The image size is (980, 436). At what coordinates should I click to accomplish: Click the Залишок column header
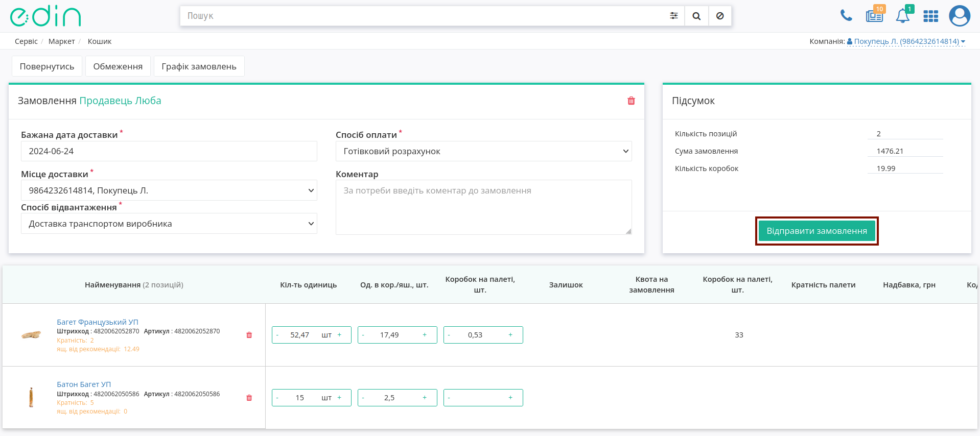point(566,285)
